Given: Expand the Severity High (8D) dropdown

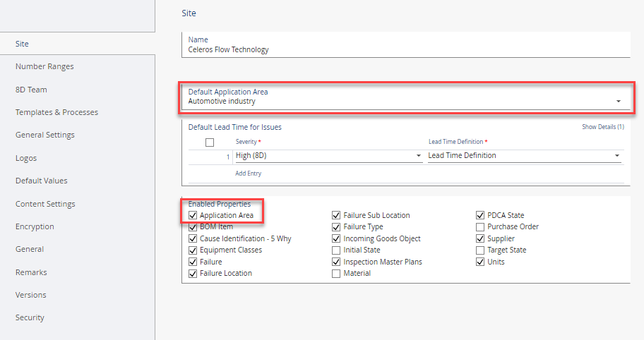Looking at the screenshot, I should click(x=418, y=156).
